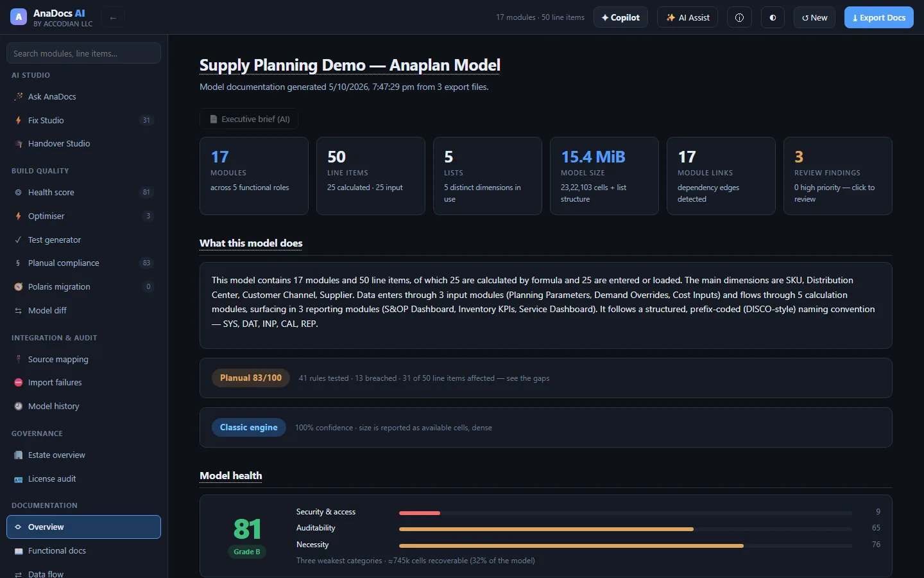924x578 pixels.
Task: Click the Export Docs button
Action: pyautogui.click(x=879, y=17)
